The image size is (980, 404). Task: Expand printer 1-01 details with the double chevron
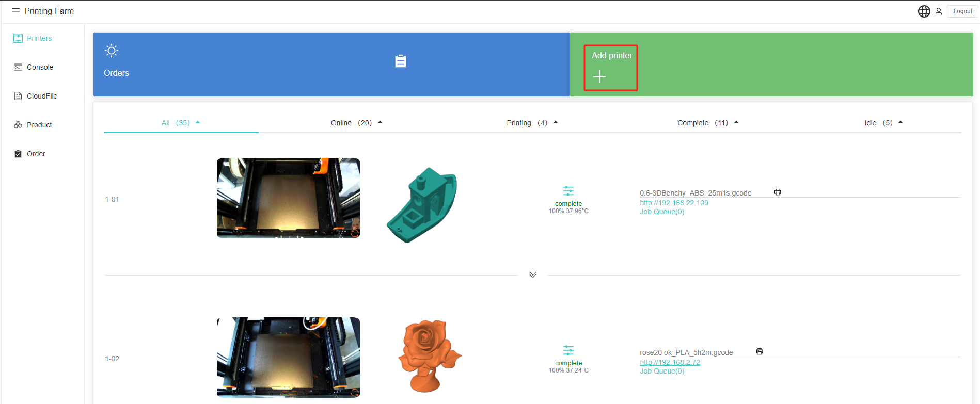click(533, 274)
